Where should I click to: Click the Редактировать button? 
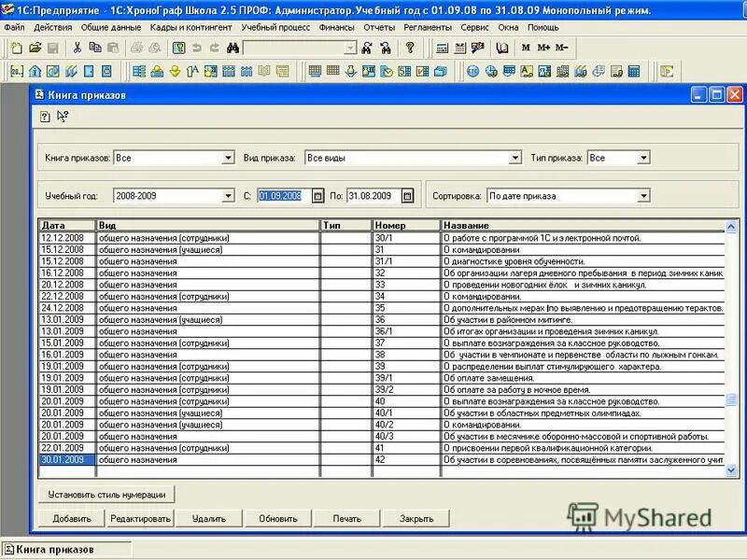[140, 519]
